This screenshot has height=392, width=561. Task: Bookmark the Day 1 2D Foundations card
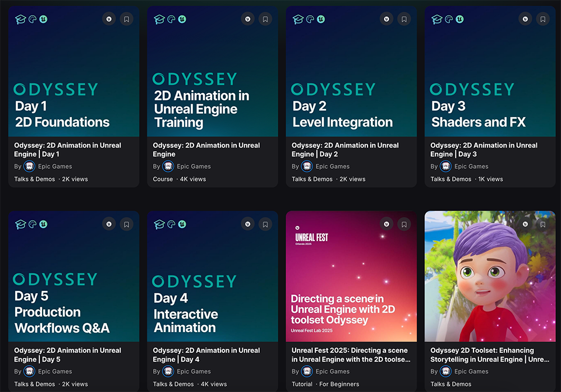click(x=127, y=19)
